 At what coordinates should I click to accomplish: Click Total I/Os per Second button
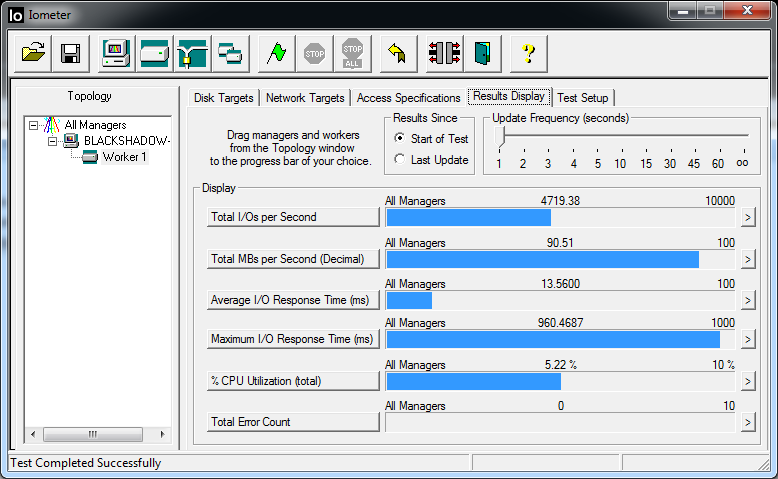(293, 217)
